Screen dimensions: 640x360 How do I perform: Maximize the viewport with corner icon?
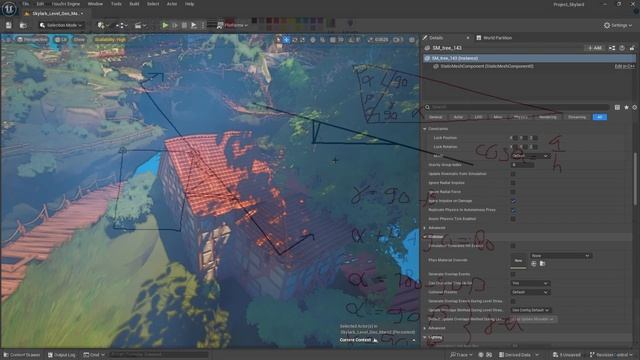pos(412,40)
